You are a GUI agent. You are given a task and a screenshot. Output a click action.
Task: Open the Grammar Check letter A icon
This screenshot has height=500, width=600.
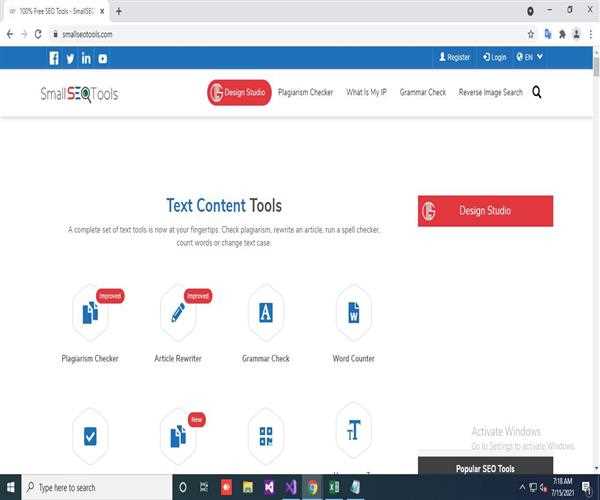(266, 313)
